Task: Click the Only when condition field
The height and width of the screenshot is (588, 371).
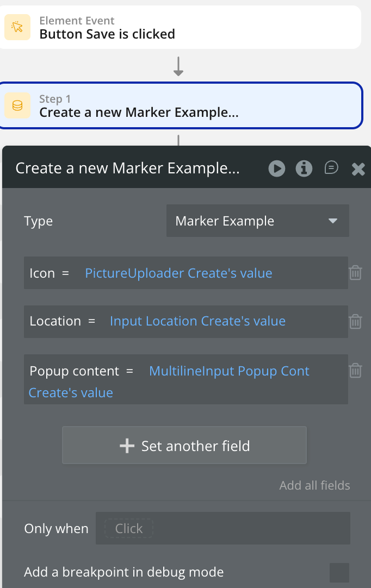Action: [x=222, y=528]
